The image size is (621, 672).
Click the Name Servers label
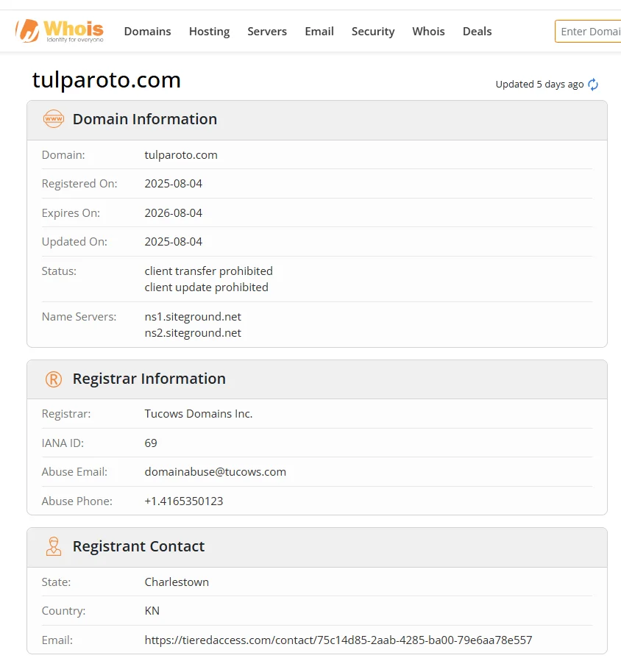tap(79, 317)
